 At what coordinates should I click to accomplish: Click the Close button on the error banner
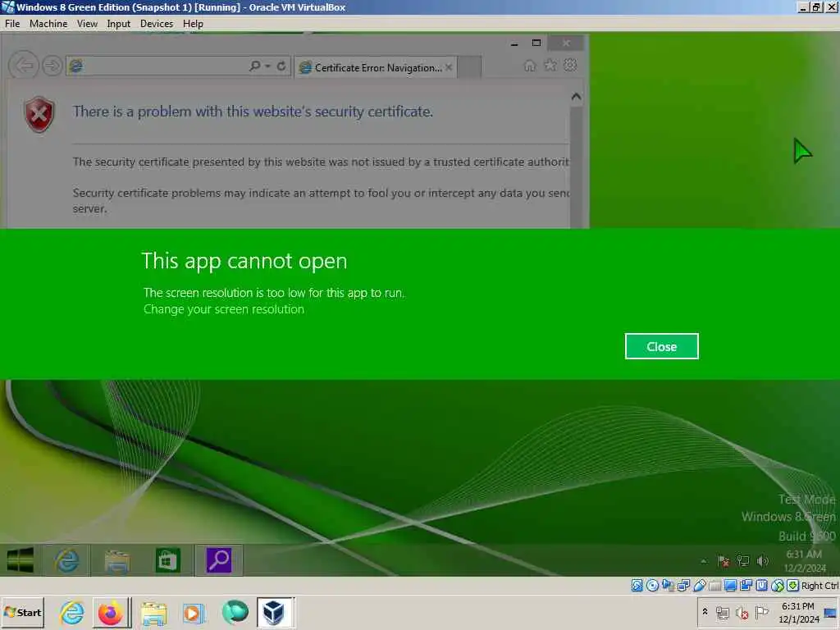tap(662, 347)
